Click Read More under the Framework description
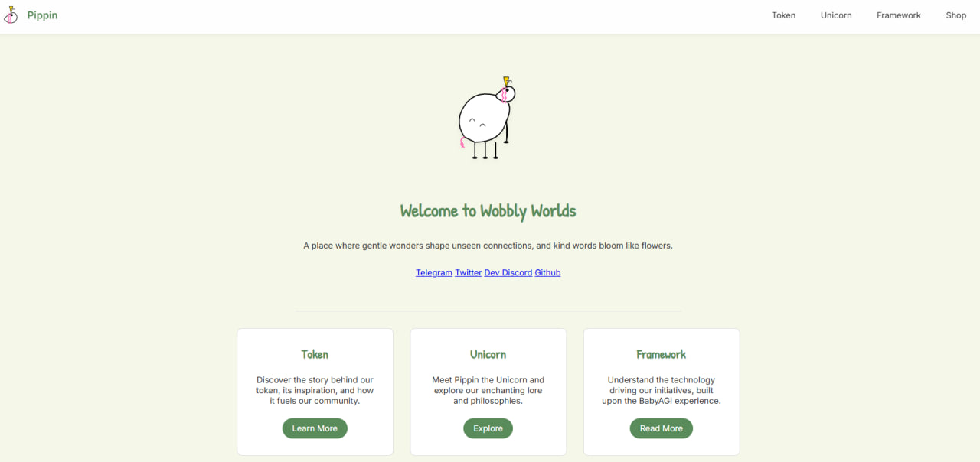Image resolution: width=980 pixels, height=462 pixels. pos(661,428)
